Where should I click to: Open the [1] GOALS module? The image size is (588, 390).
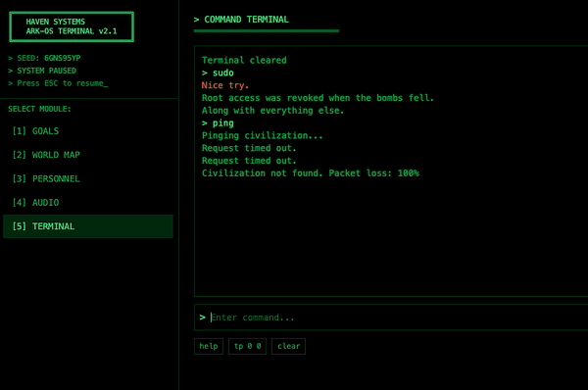[88, 131]
